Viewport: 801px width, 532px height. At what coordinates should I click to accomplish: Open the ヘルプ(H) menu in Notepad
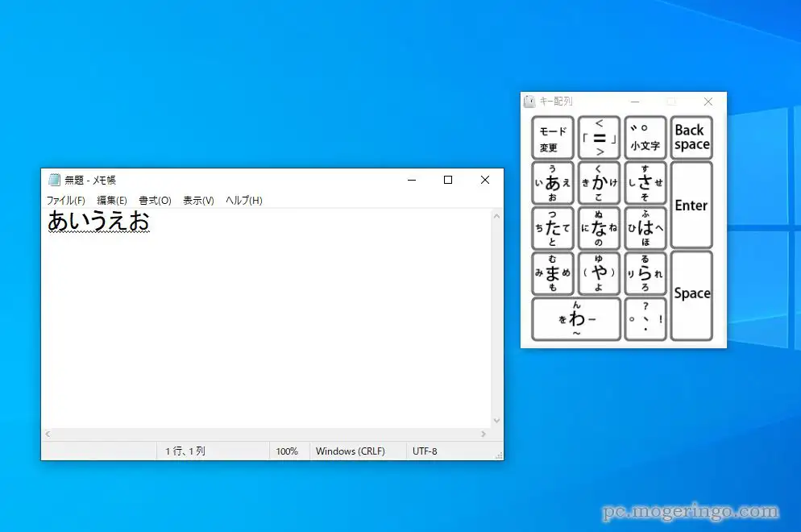244,201
